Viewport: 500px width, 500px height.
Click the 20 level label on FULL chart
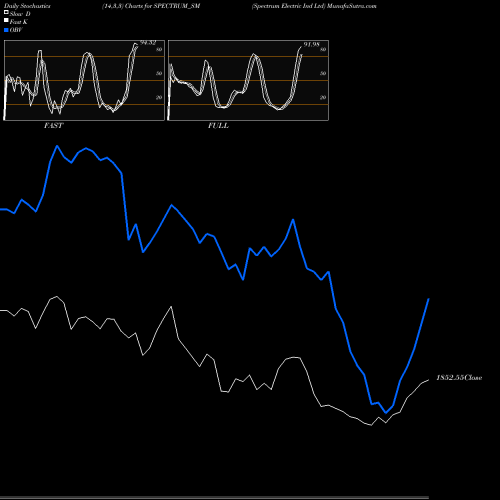(x=323, y=97)
